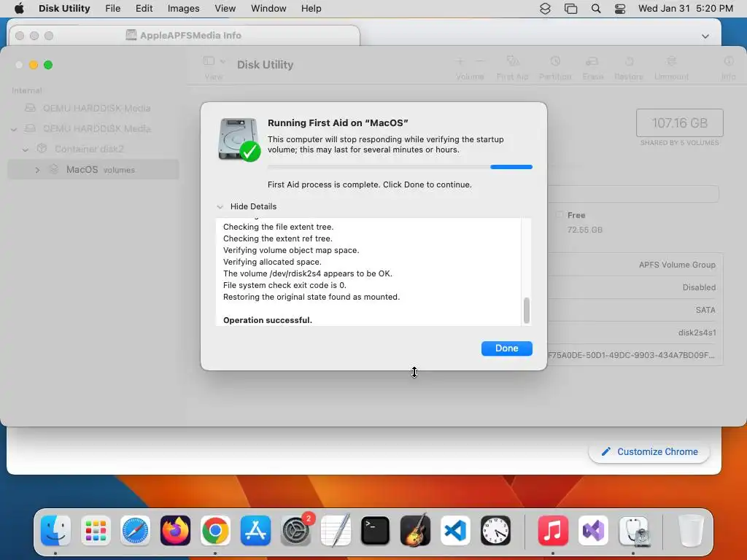Click the Restore toolbar icon
747x560 pixels.
(629, 61)
